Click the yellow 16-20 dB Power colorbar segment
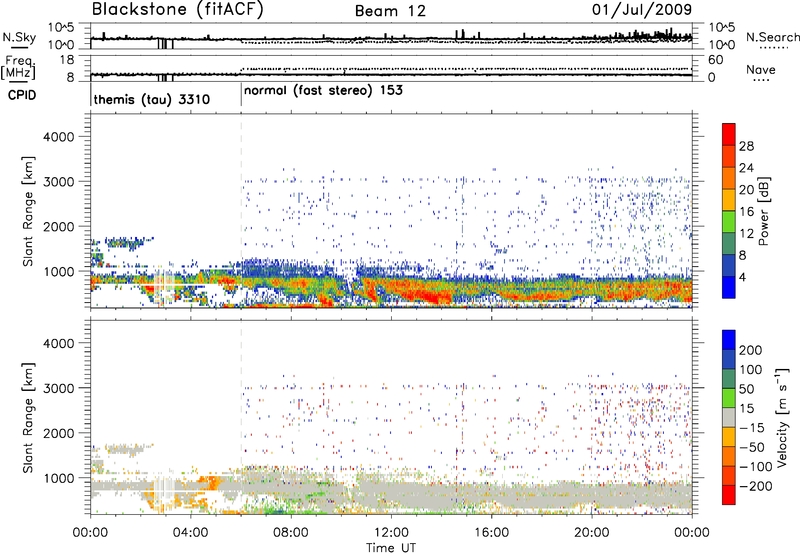 click(729, 200)
